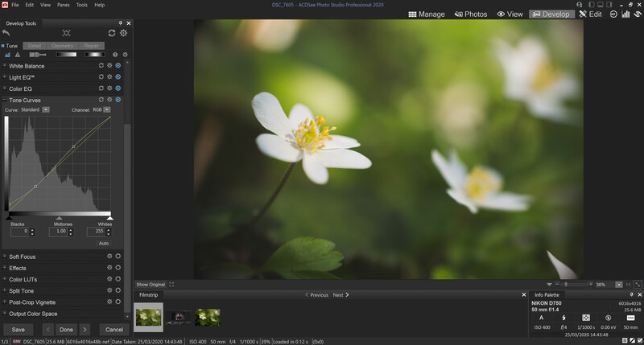Click the Show Original button
The height and width of the screenshot is (345, 644).
pos(151,285)
